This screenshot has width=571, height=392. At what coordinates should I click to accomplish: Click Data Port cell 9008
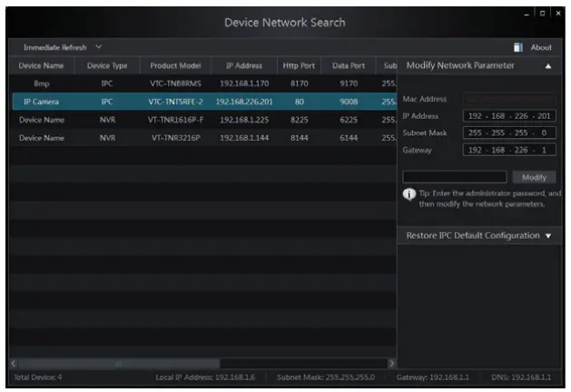pyautogui.click(x=349, y=102)
